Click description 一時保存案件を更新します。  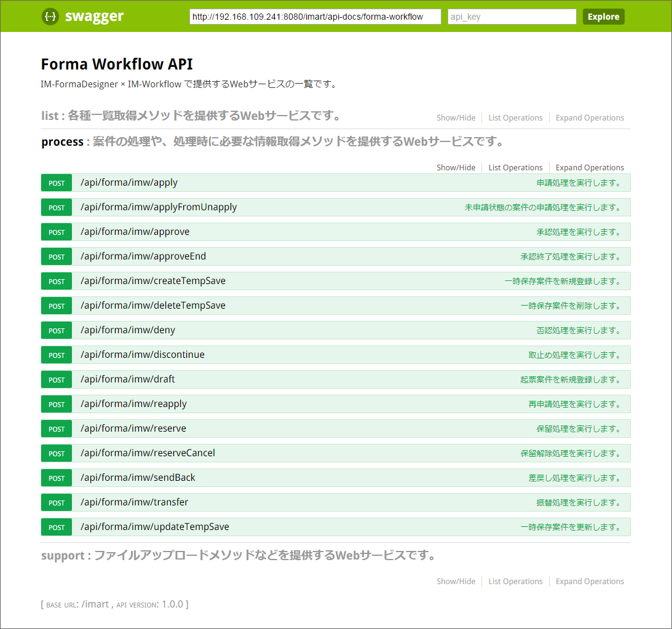(571, 527)
